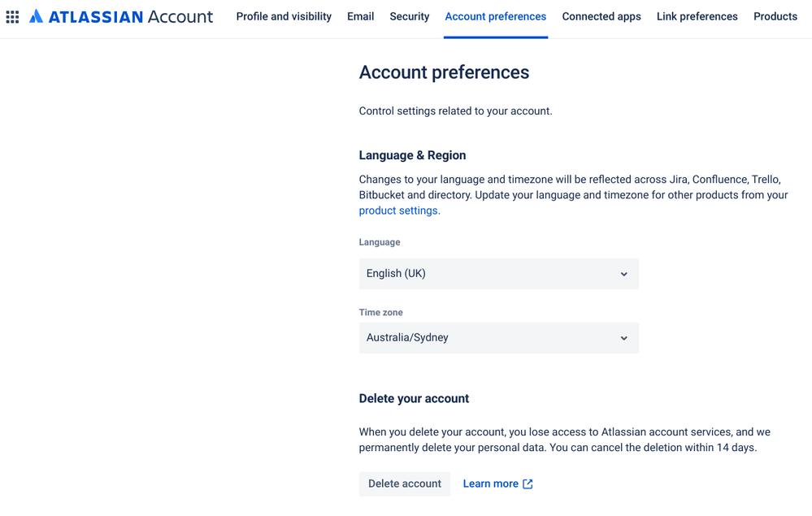This screenshot has height=516, width=812.
Task: Open the Learn more link
Action: coord(490,483)
